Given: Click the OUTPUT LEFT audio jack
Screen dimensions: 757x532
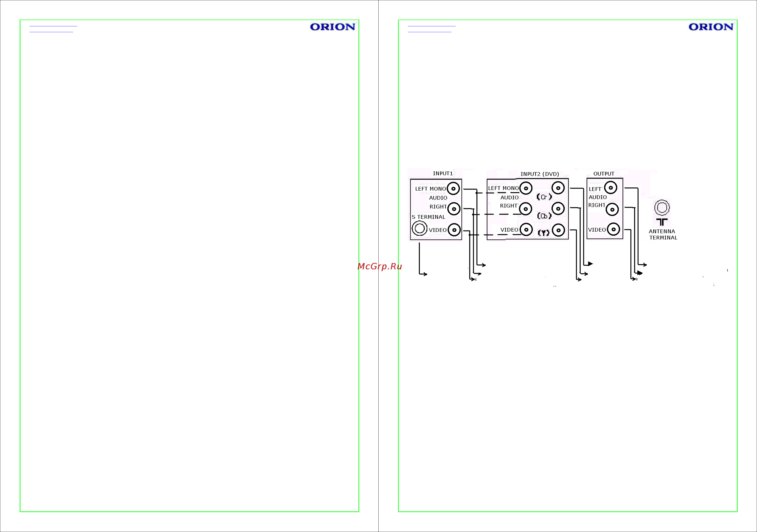Looking at the screenshot, I should click(x=611, y=188).
